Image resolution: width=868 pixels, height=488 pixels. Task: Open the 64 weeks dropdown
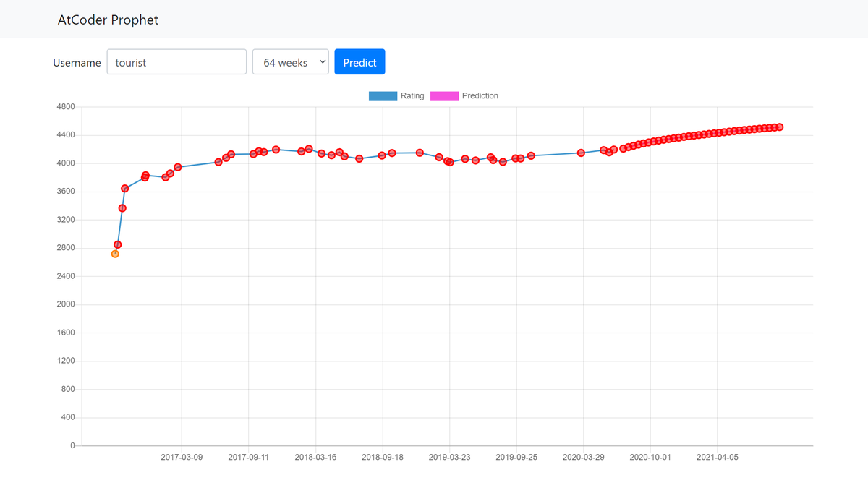coord(291,62)
